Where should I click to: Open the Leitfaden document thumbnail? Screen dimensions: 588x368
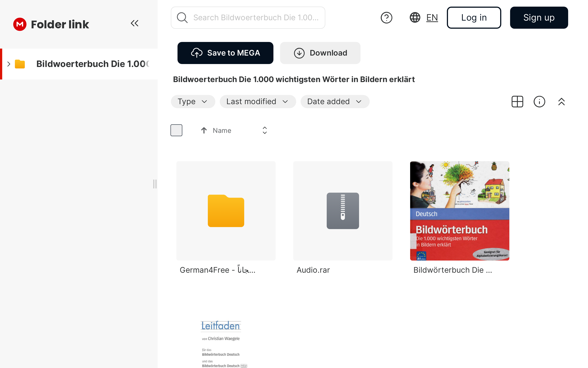point(226,344)
